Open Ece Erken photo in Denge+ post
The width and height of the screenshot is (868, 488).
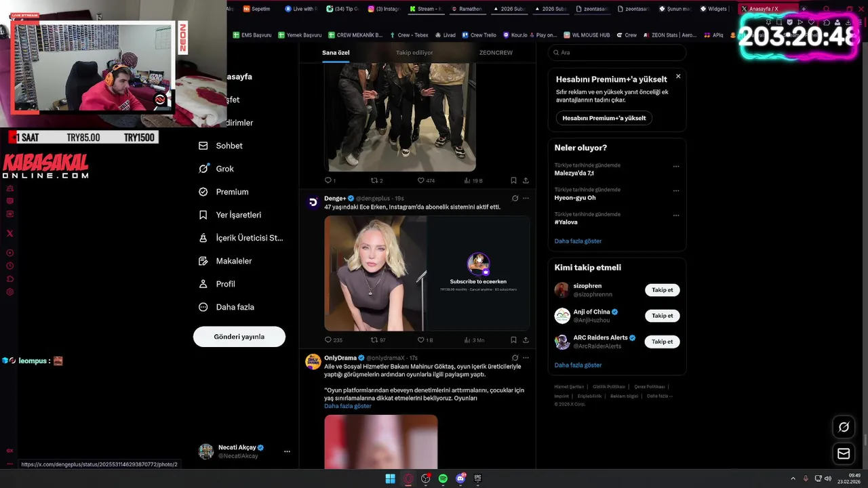coord(376,273)
